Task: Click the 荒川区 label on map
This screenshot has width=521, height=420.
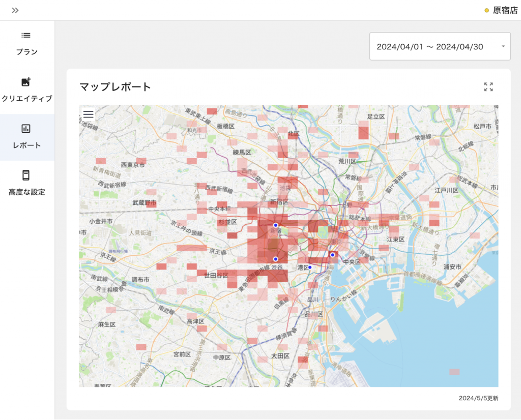Action: [347, 161]
